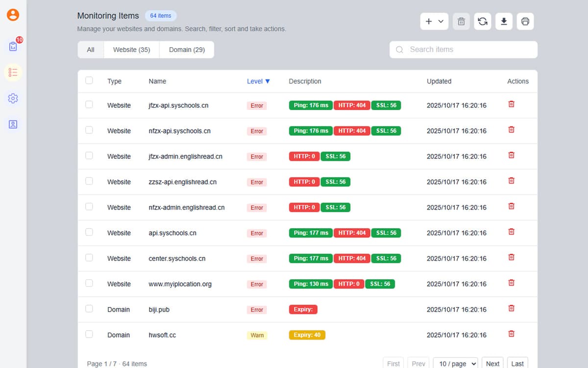The width and height of the screenshot is (588, 368).
Task: Jump to the Last page
Action: pyautogui.click(x=517, y=364)
